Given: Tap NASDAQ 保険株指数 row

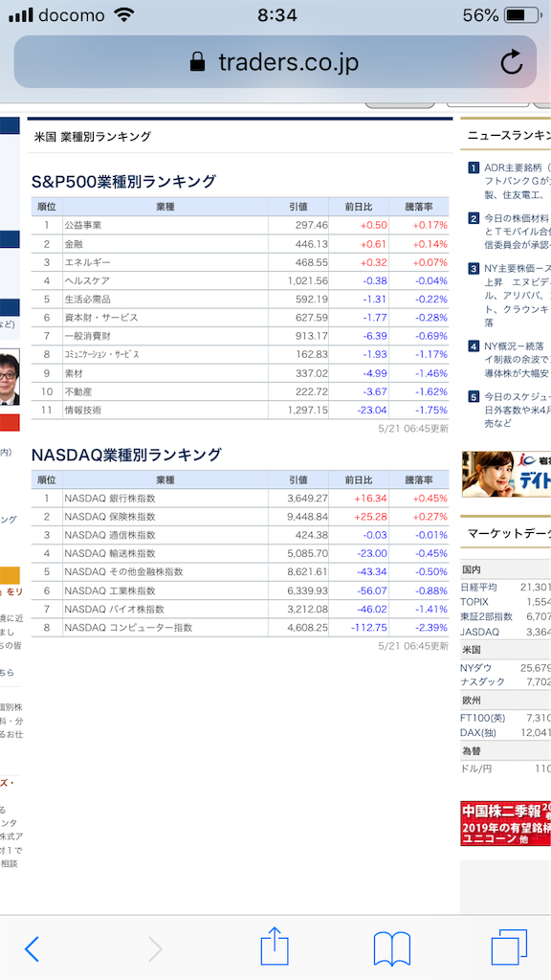Looking at the screenshot, I should (x=240, y=517).
